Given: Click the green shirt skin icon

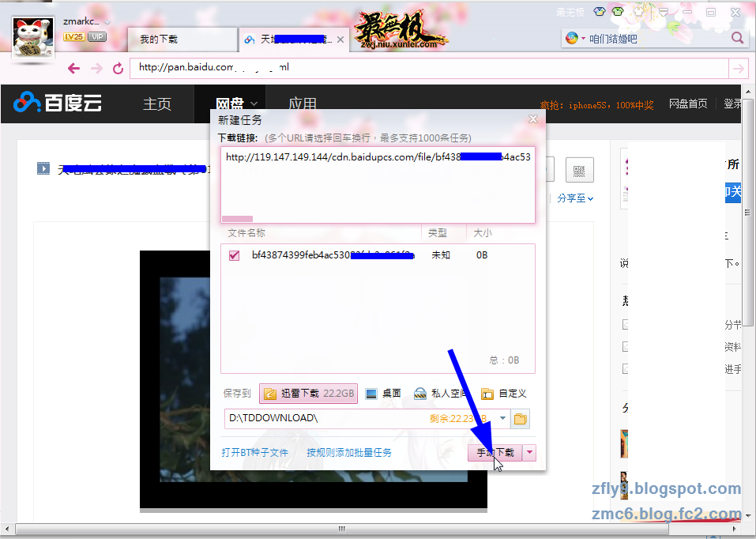Looking at the screenshot, I should [x=618, y=12].
